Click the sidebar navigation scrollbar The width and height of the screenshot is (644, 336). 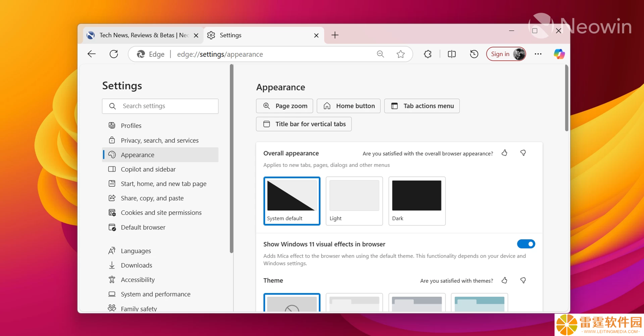(231, 159)
